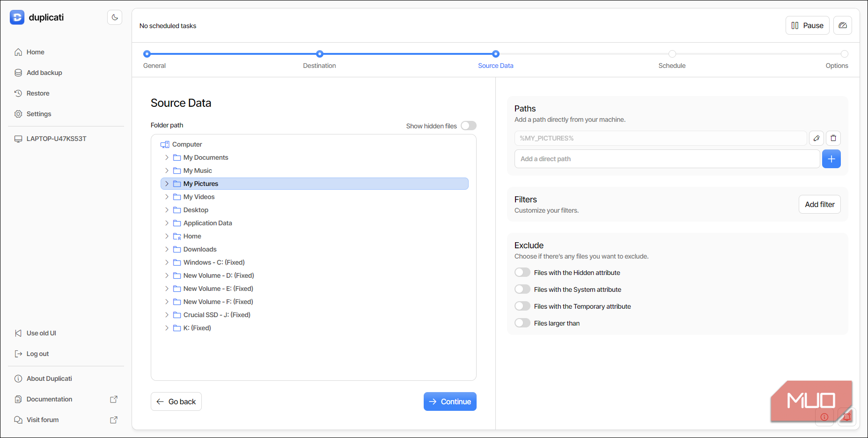
Task: Toggle Show hidden files switch
Action: [x=469, y=126]
